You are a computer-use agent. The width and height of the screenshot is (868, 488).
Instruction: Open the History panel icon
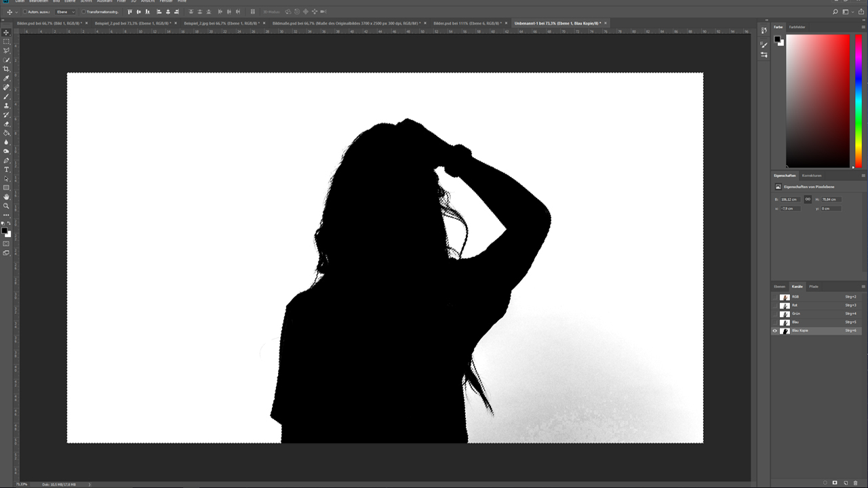click(764, 30)
